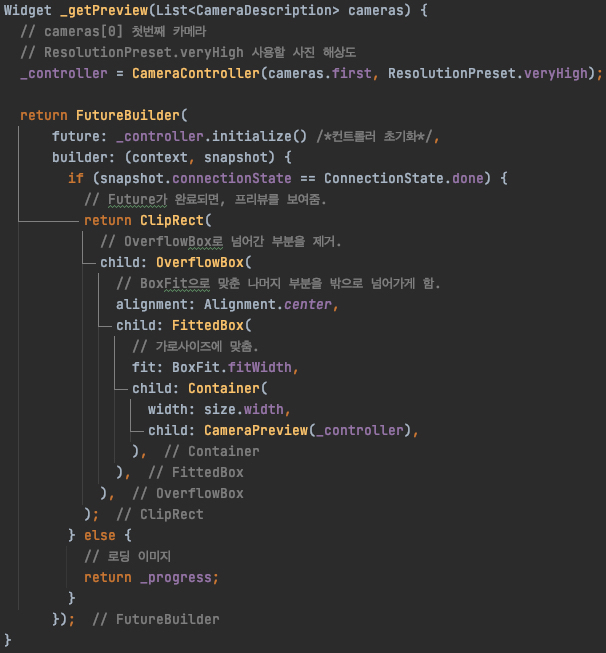The width and height of the screenshot is (606, 653).
Task: Click comment mentioning OverflowBox removal
Action: point(221,241)
